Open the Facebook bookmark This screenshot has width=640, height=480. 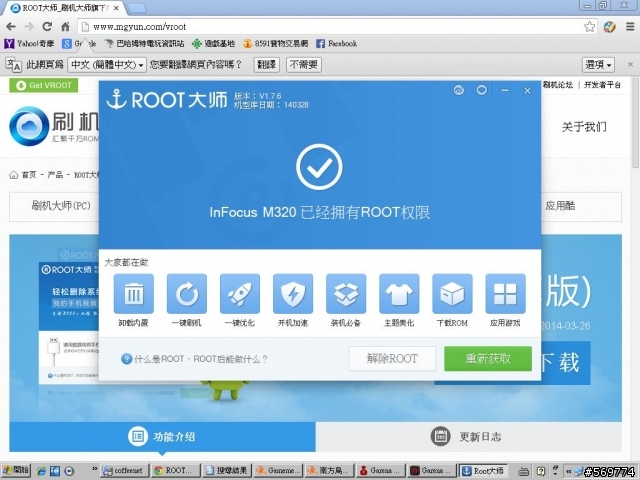click(x=336, y=43)
